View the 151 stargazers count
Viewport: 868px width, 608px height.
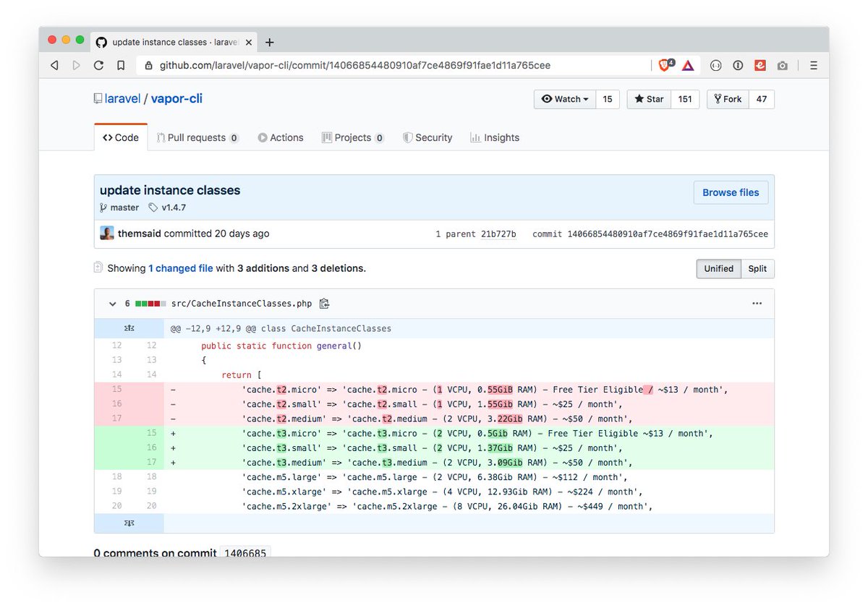coord(685,99)
